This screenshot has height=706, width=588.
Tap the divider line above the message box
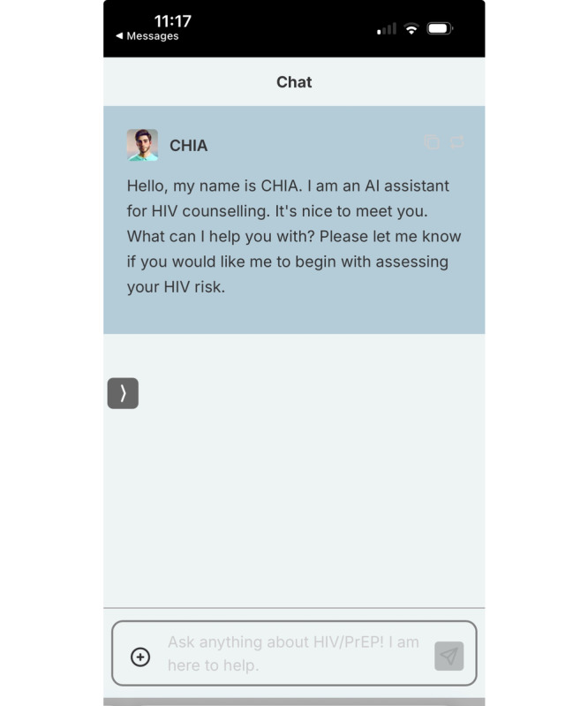294,608
